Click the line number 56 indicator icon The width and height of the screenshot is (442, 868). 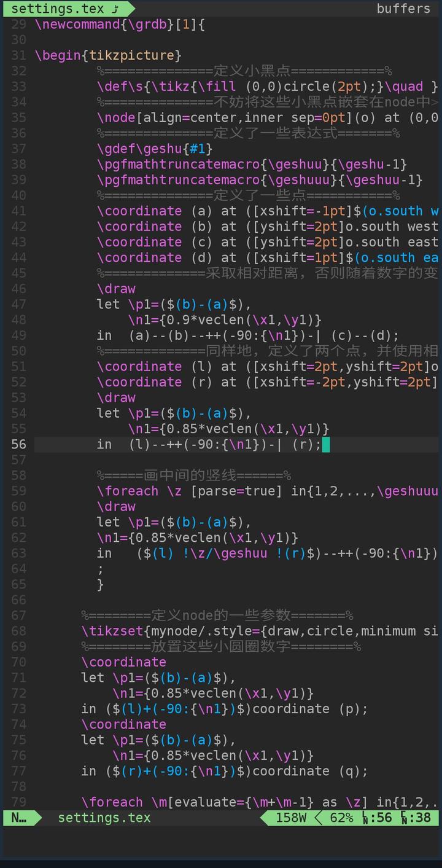coord(366,818)
